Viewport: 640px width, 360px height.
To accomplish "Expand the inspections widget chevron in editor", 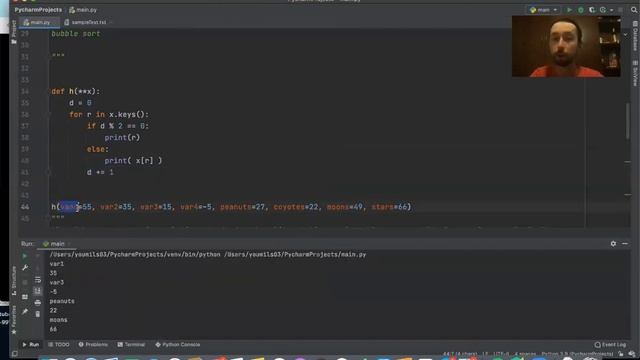I will coord(625,35).
